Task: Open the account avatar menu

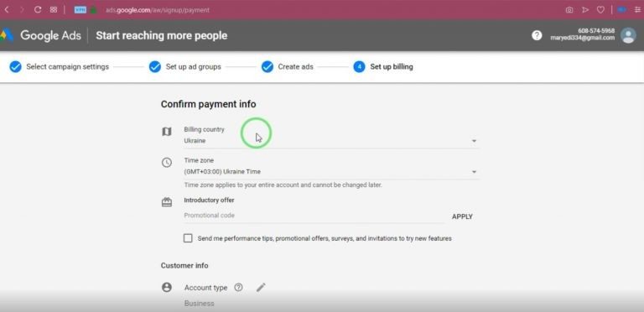Action: 628,35
